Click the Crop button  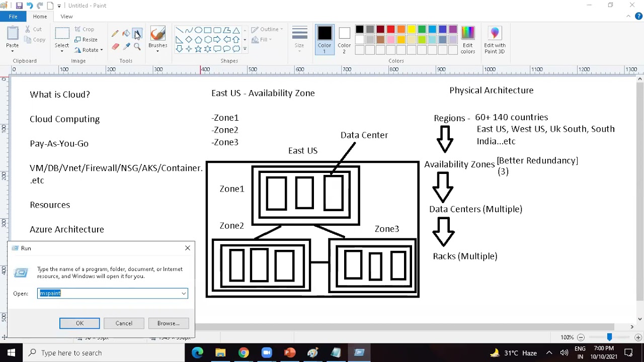point(85,29)
